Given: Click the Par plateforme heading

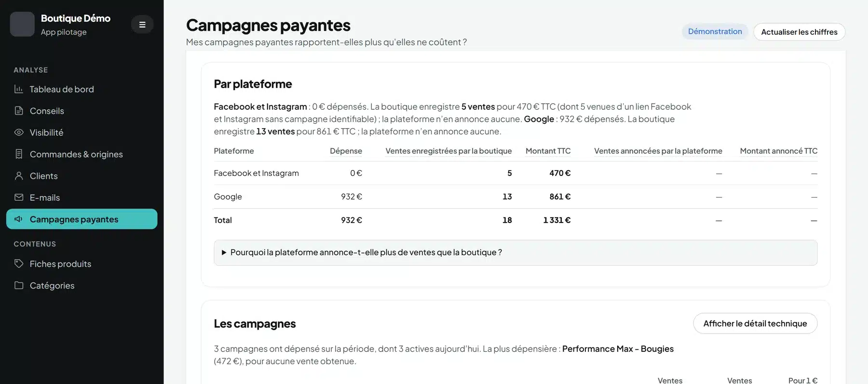Looking at the screenshot, I should click(x=253, y=84).
